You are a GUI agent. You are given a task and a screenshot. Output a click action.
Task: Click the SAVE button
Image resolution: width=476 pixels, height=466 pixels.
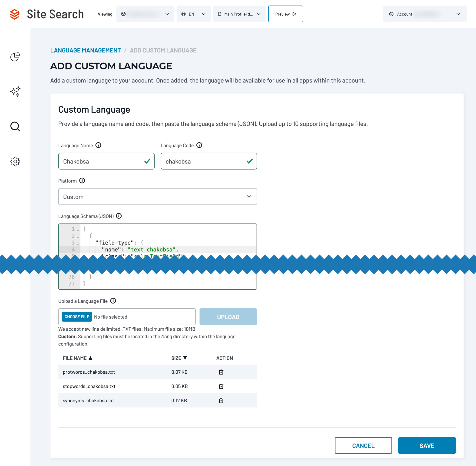click(x=427, y=445)
